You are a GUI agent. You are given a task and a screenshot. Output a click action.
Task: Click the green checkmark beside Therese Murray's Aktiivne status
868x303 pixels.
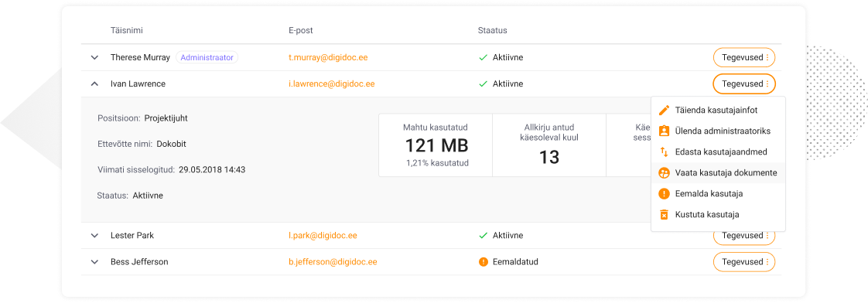(x=484, y=57)
